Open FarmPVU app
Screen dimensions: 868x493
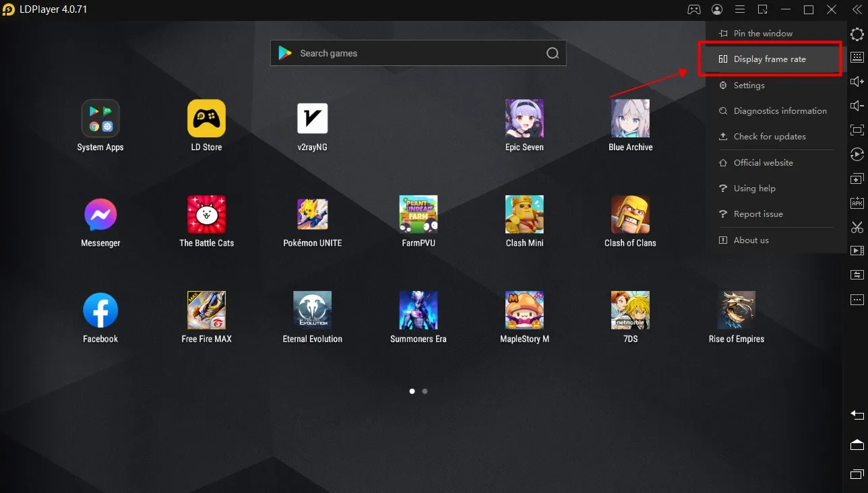[x=418, y=215]
